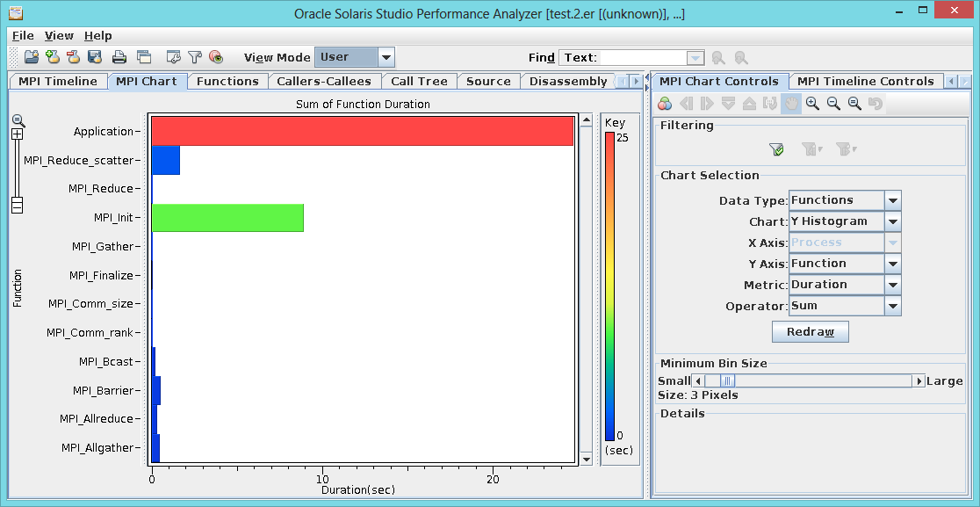Click the save experiment icon with the floppy disk
The height and width of the screenshot is (507, 980).
coord(95,57)
